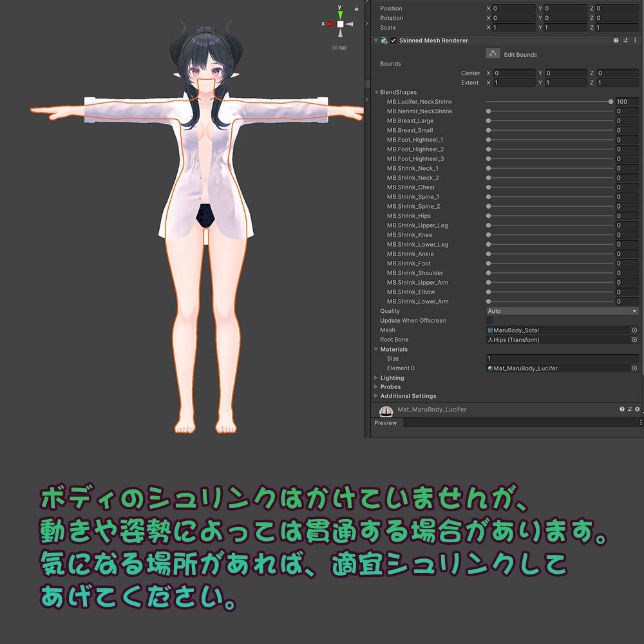Click the MaruBody_Sotai mesh grid icon

[x=490, y=330]
